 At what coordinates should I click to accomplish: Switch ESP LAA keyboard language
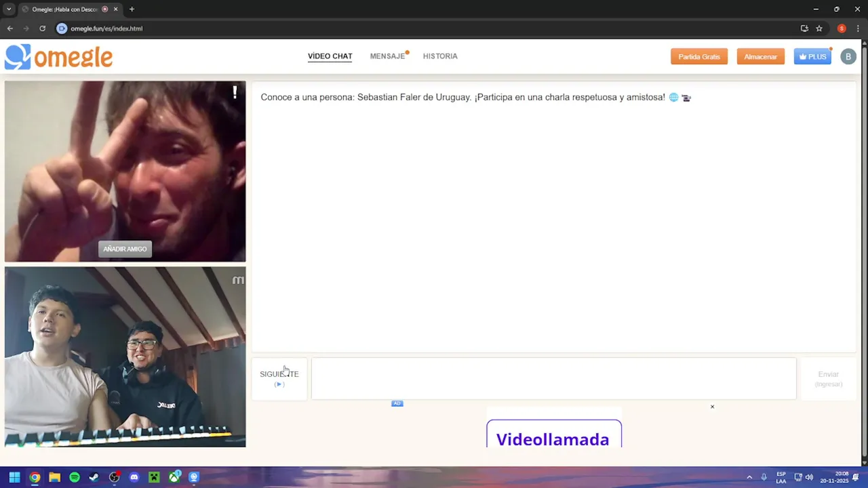pyautogui.click(x=781, y=477)
